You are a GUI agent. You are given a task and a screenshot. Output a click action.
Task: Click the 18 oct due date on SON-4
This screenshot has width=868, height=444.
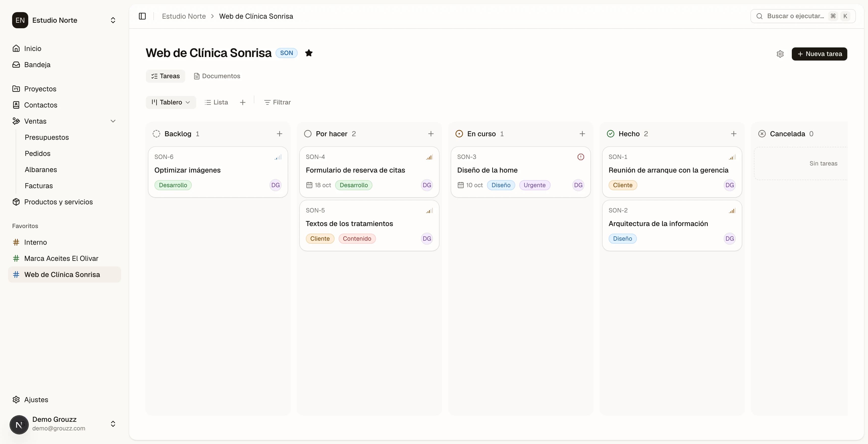(318, 185)
